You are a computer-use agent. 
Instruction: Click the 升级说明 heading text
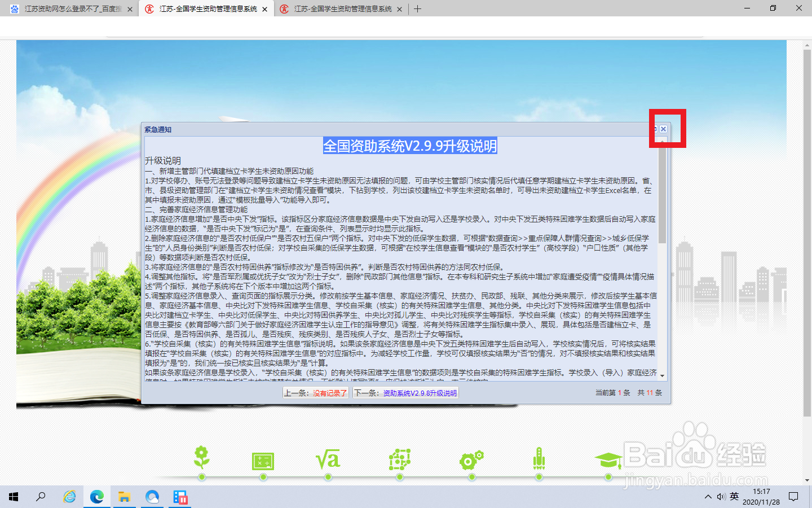(163, 161)
